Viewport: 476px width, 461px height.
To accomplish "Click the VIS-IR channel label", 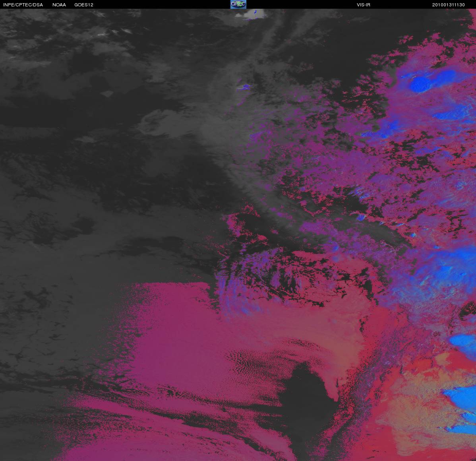I will (364, 5).
